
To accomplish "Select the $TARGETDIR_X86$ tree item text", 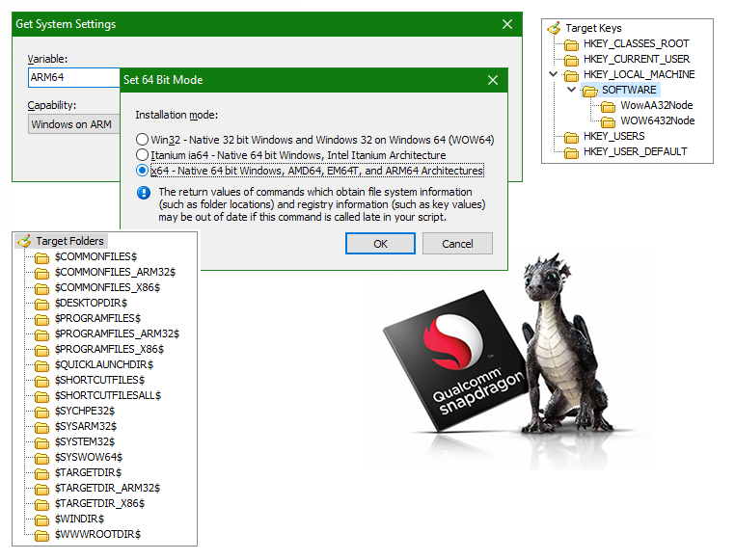I will click(100, 503).
